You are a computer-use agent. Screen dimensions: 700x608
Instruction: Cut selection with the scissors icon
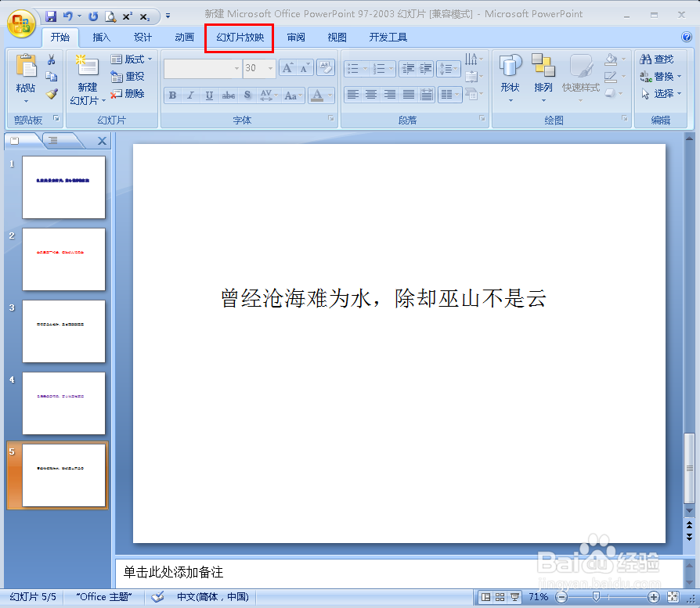coord(52,59)
